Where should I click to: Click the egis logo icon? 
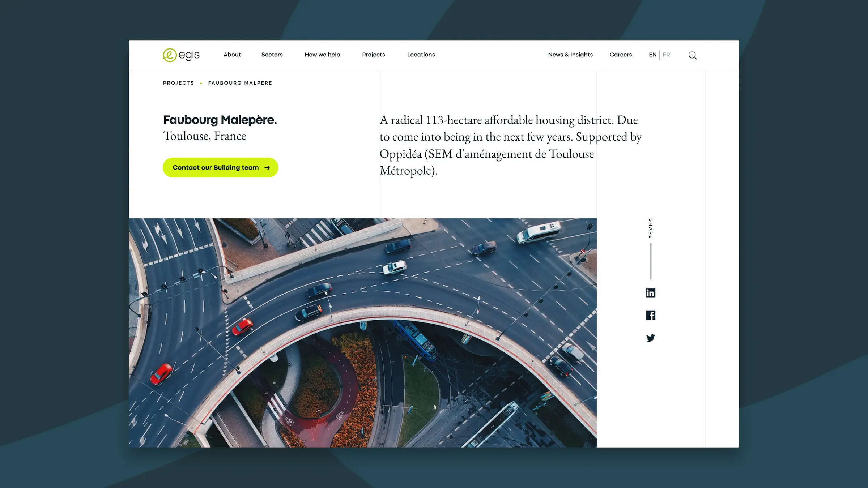point(170,55)
